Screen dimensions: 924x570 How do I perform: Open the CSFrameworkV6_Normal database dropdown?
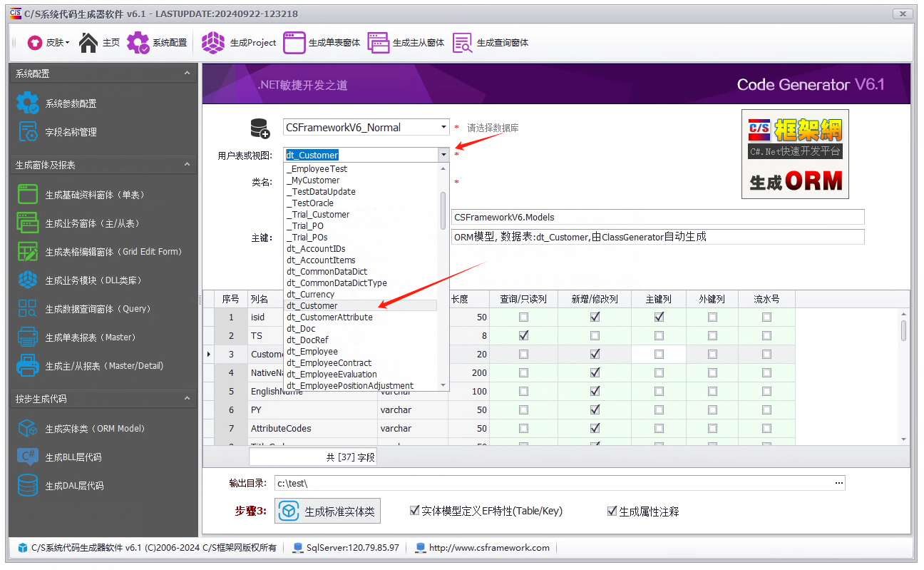(x=443, y=128)
